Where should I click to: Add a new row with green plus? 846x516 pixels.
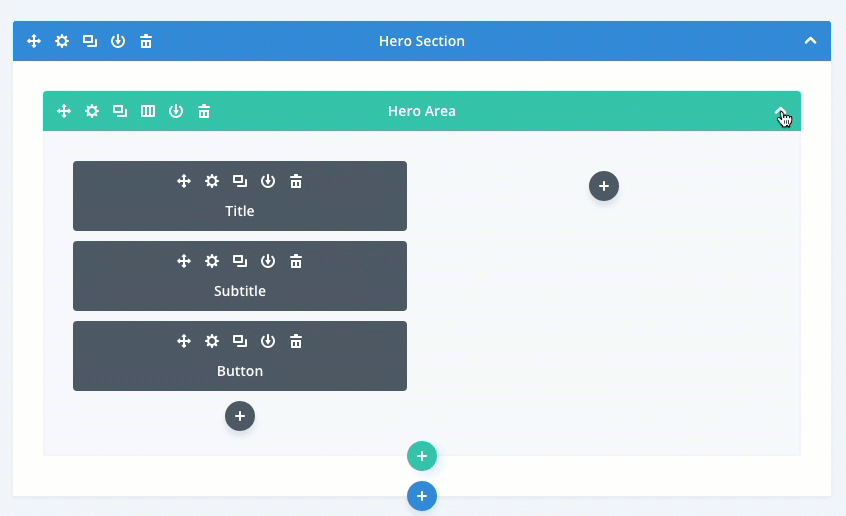tap(422, 456)
